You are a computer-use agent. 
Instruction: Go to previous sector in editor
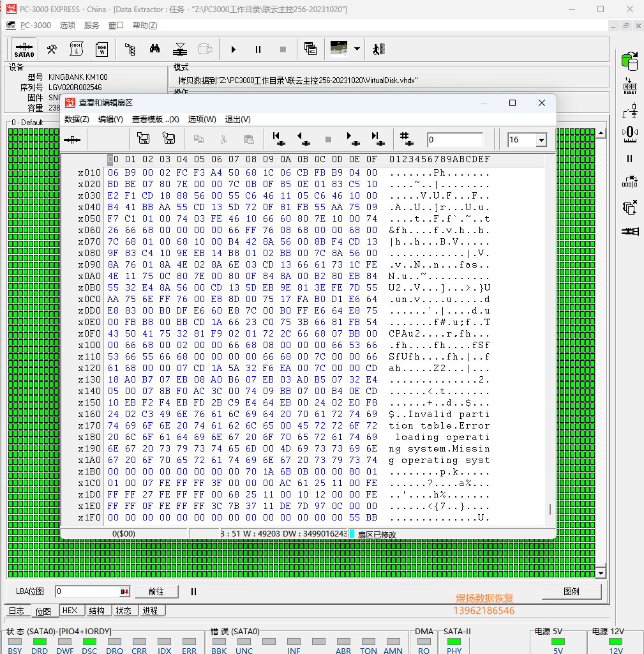[303, 139]
